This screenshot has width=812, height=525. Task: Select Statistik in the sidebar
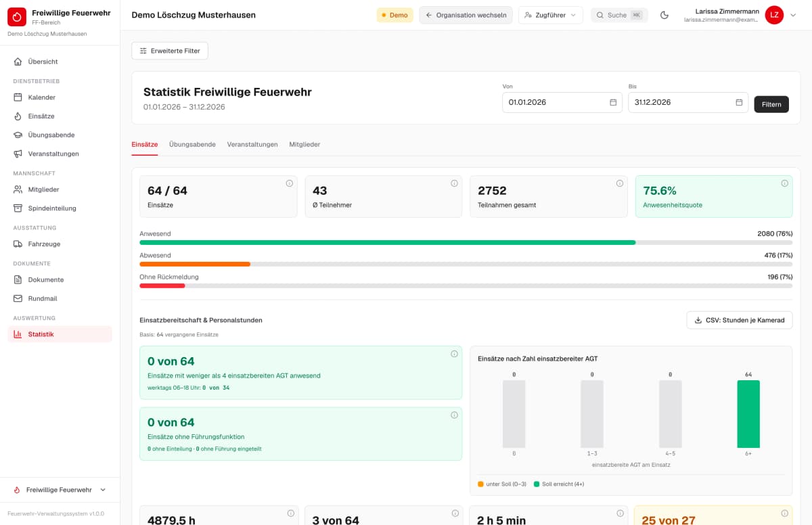point(60,334)
